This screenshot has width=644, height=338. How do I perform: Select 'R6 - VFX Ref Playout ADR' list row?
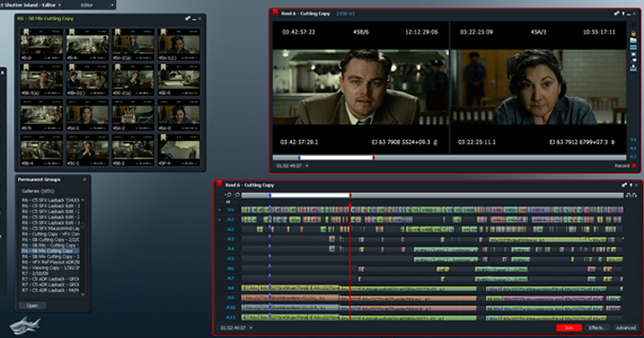coord(50,262)
